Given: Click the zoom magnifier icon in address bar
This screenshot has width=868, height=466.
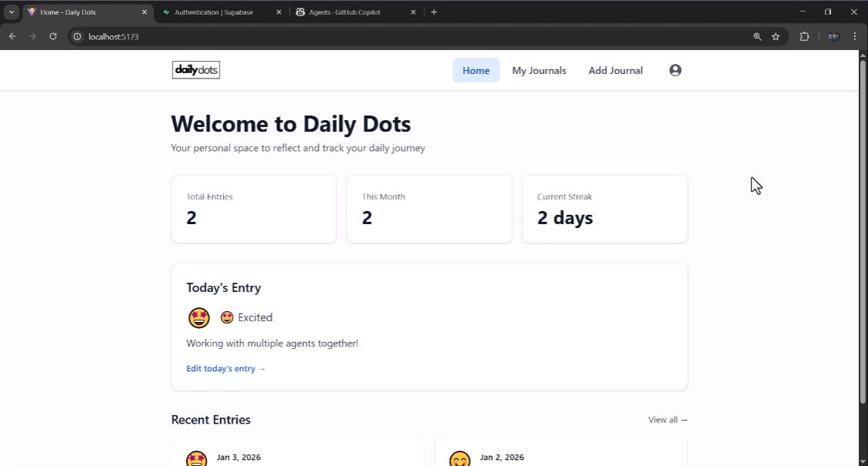Looking at the screenshot, I should pos(758,36).
